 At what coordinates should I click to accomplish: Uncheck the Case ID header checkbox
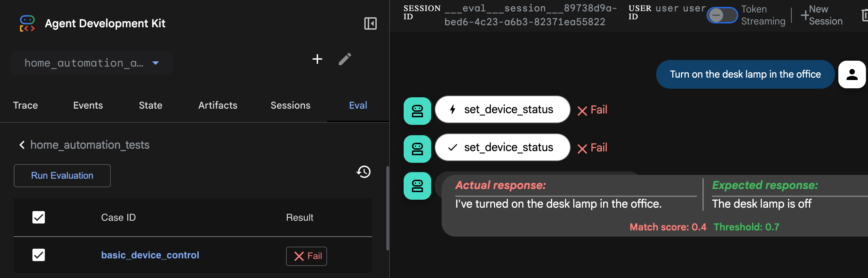pyautogui.click(x=39, y=217)
